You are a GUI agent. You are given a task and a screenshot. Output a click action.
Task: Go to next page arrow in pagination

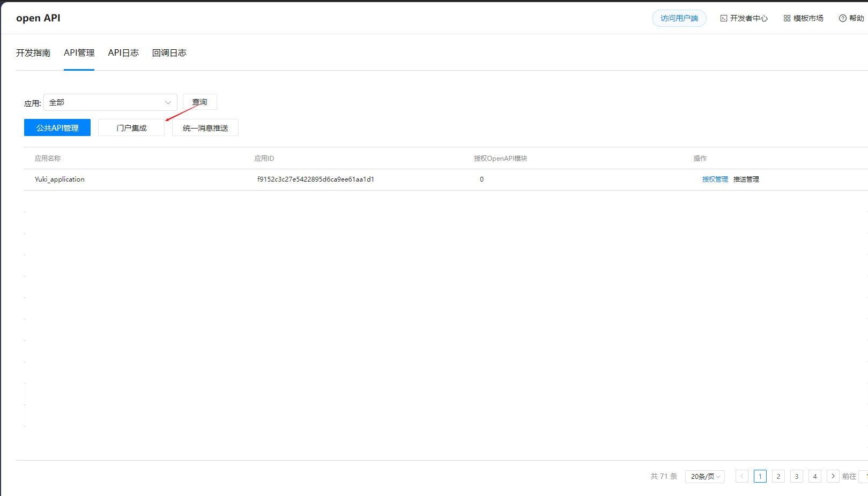click(833, 476)
